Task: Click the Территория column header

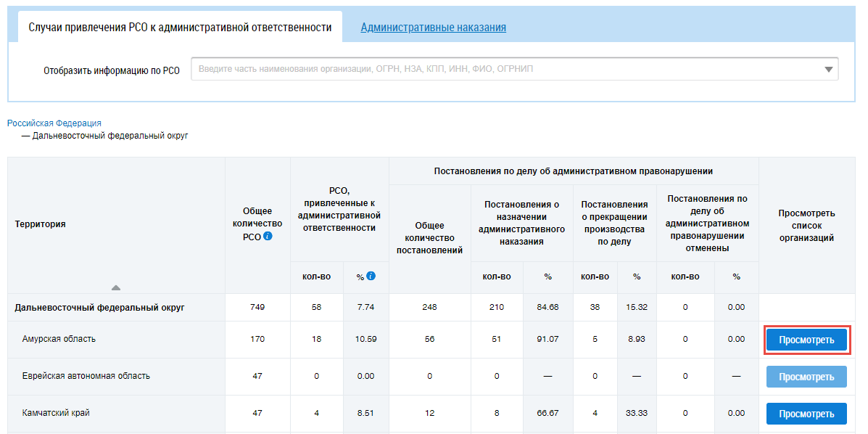Action: [40, 224]
